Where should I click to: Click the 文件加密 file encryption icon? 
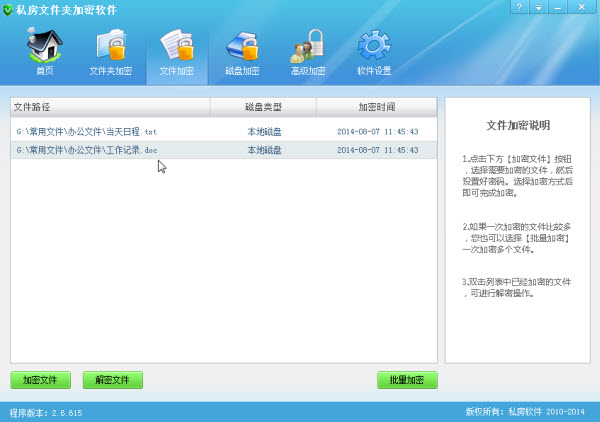coord(176,52)
